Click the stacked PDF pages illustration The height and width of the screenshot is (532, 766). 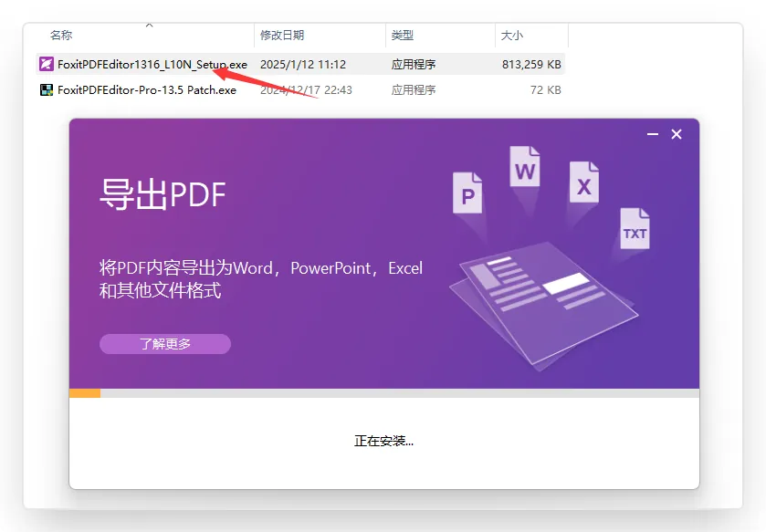tap(544, 305)
